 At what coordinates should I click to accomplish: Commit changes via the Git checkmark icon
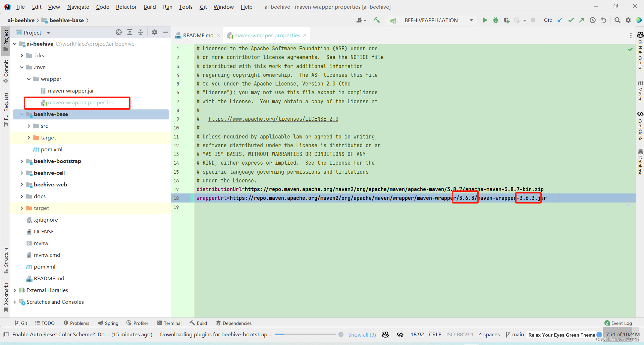click(571, 20)
